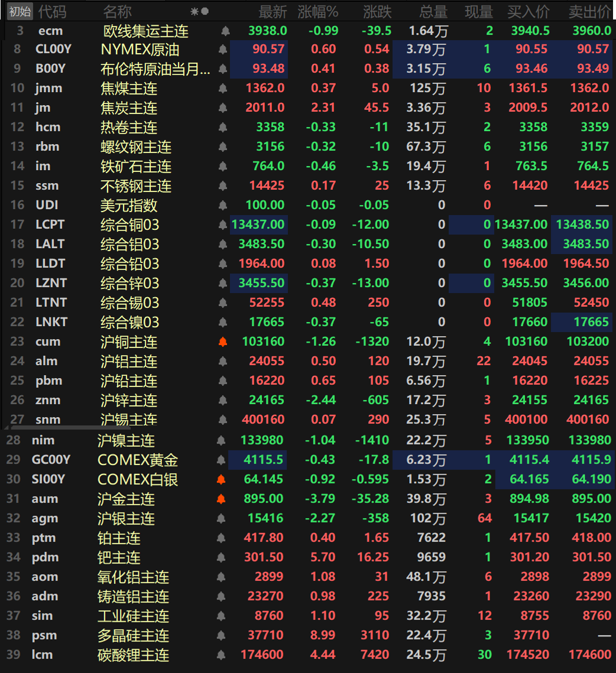The width and height of the screenshot is (616, 673).
Task: Select the 欧线集运主连 contract name
Action: (145, 31)
